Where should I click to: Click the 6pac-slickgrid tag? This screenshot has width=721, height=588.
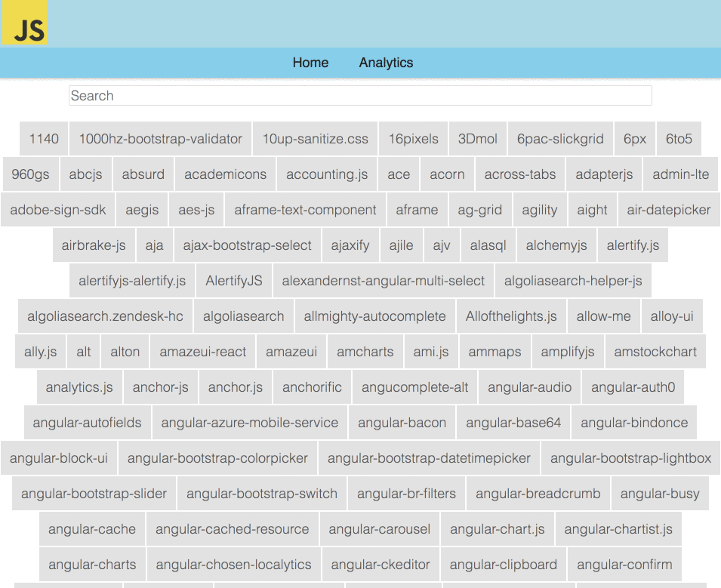pyautogui.click(x=560, y=139)
